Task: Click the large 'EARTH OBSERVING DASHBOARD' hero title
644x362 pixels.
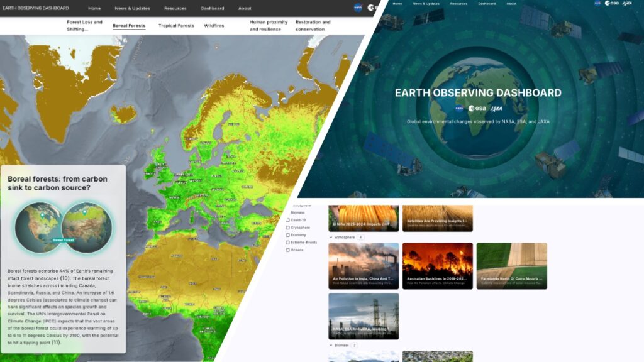Action: [x=478, y=93]
